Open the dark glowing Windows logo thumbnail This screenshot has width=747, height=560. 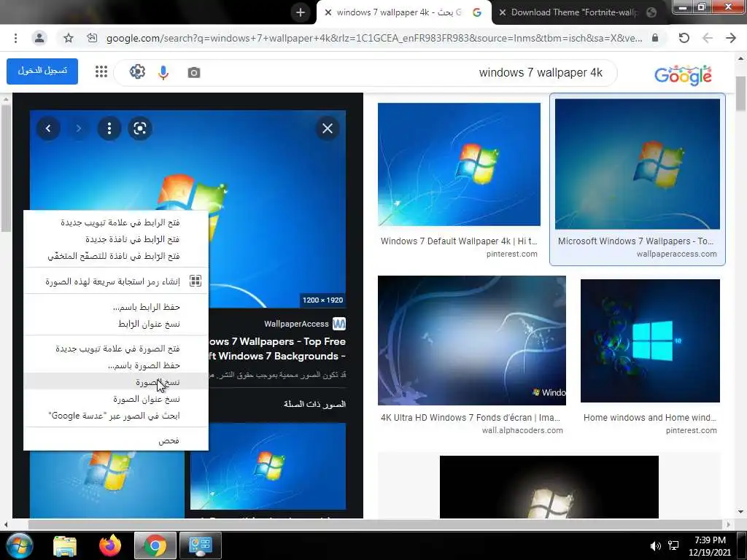tap(549, 486)
